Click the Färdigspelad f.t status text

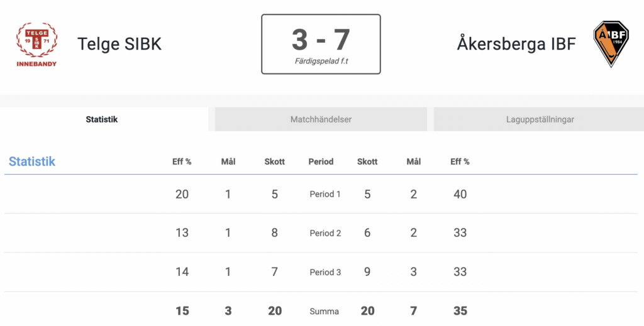point(321,61)
